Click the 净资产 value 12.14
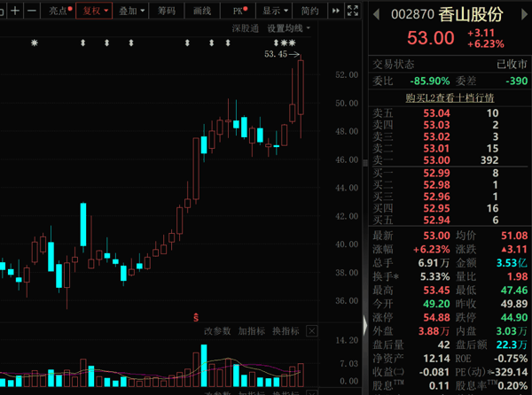This screenshot has height=395, width=532. coord(436,359)
